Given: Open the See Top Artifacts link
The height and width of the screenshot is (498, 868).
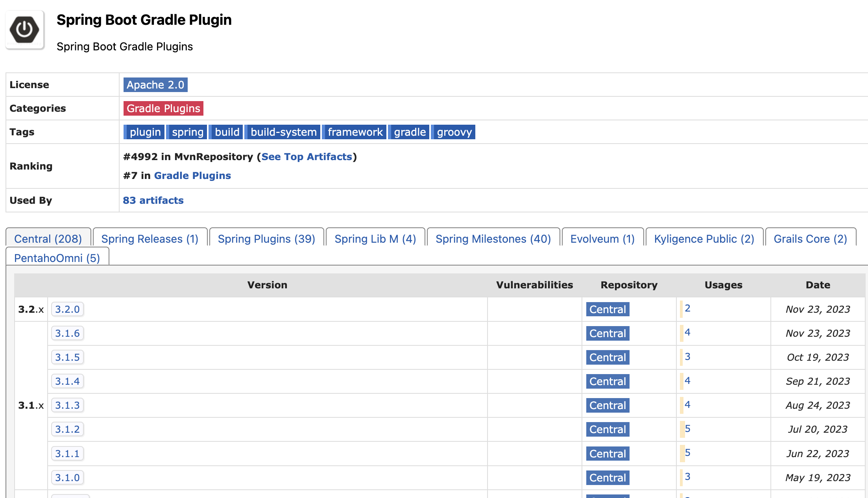Looking at the screenshot, I should (307, 157).
